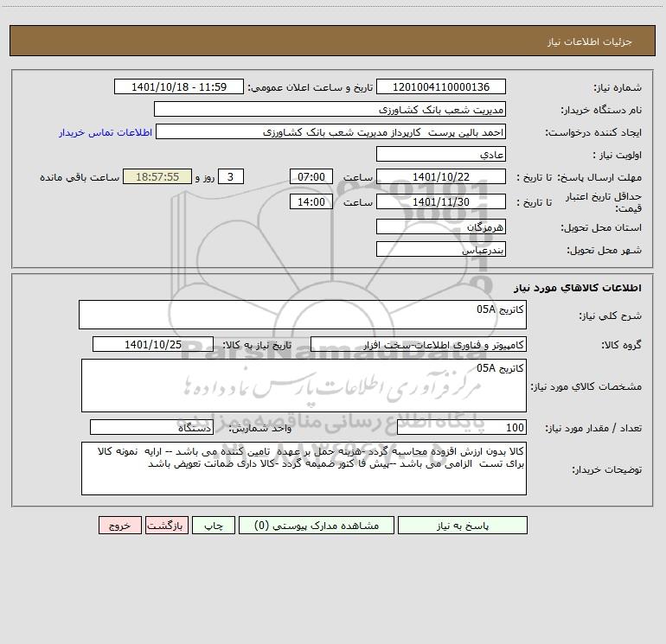The height and width of the screenshot is (644, 666).
Task: Click the deadline time field 07:00
Action: 311,176
